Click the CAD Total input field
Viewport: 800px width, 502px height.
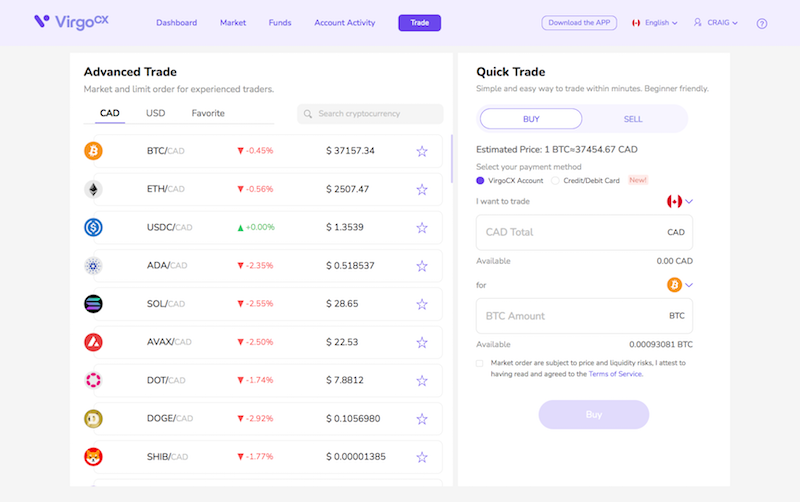click(584, 232)
